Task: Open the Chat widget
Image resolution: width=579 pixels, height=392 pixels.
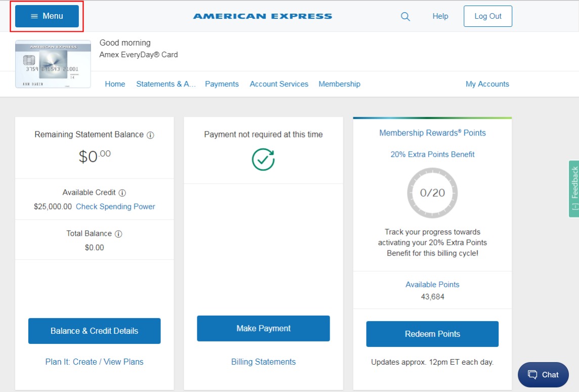Action: [543, 375]
